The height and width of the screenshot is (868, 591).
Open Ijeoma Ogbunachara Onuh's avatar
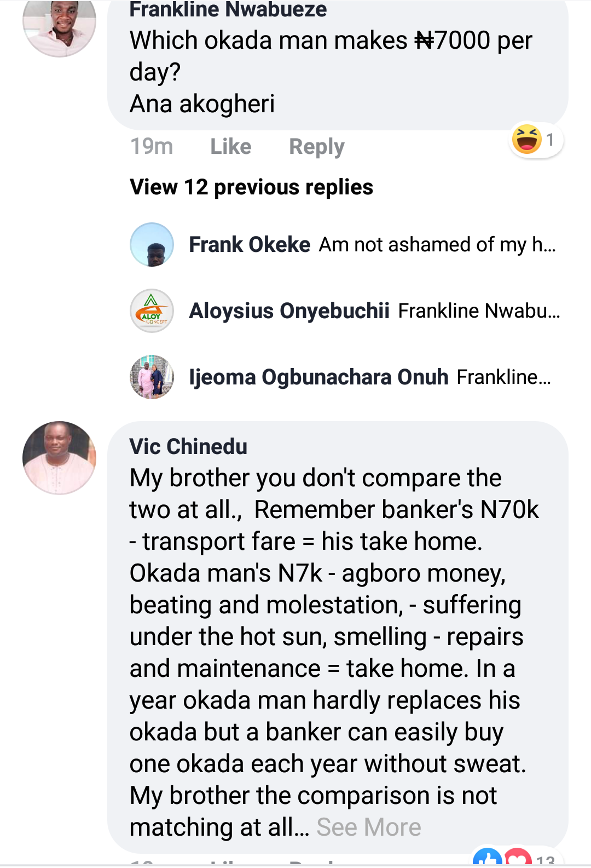click(x=152, y=377)
